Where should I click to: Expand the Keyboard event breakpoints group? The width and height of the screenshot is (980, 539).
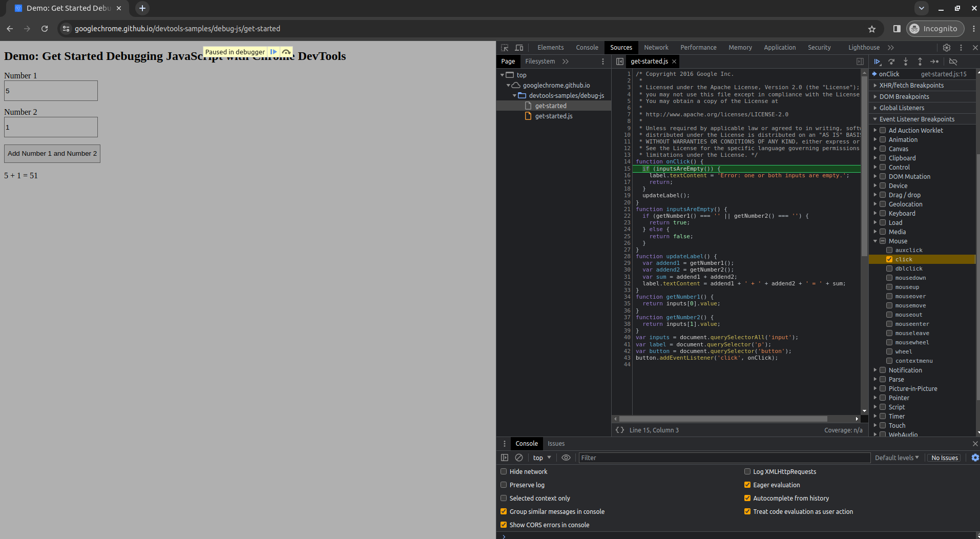tap(875, 213)
